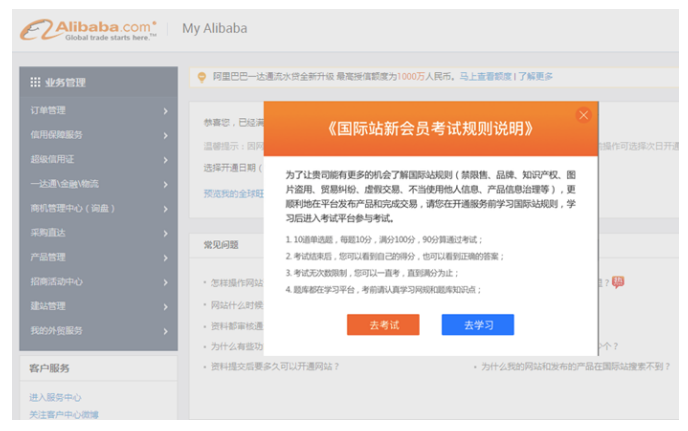Open 信用保障服务 menu item
688x431 pixels.
[x=99, y=135]
